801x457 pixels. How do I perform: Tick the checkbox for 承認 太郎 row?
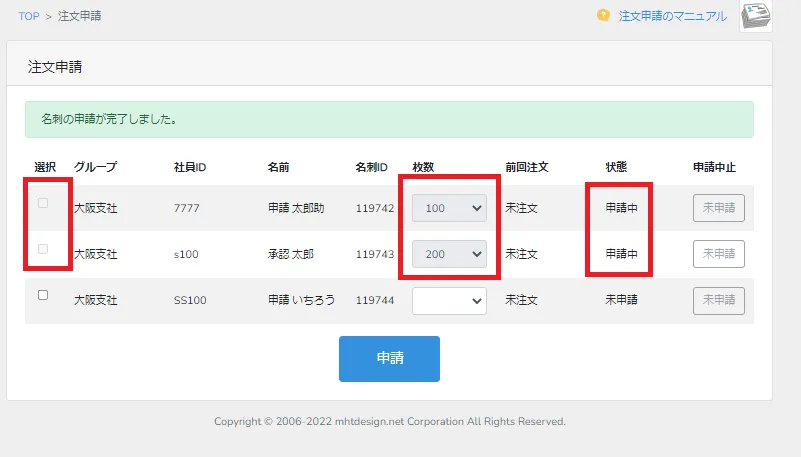pyautogui.click(x=43, y=249)
